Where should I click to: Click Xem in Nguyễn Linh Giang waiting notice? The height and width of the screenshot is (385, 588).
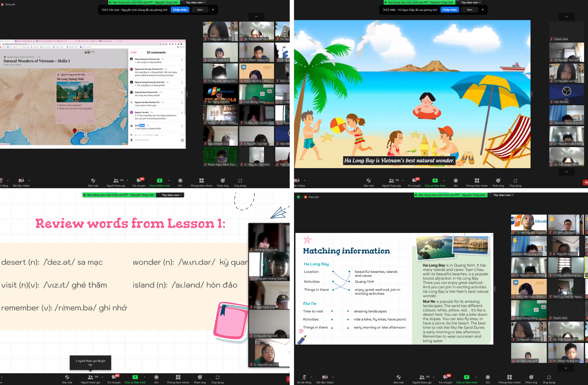coord(200,10)
